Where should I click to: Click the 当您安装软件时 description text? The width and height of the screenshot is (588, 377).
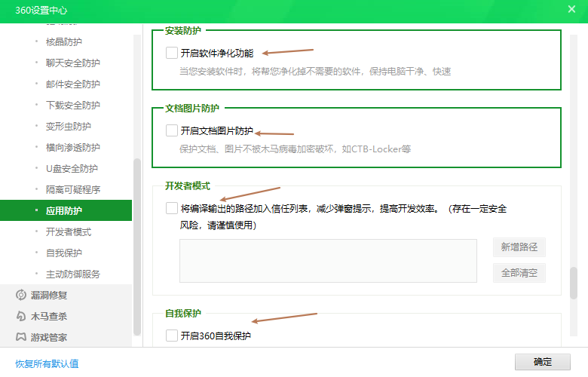coord(315,72)
